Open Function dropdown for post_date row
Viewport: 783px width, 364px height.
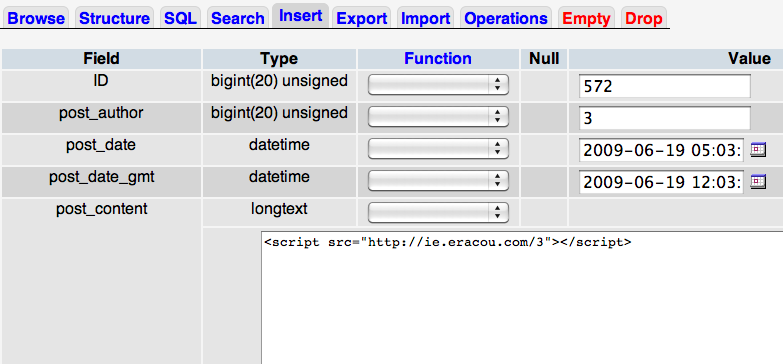pos(438,149)
